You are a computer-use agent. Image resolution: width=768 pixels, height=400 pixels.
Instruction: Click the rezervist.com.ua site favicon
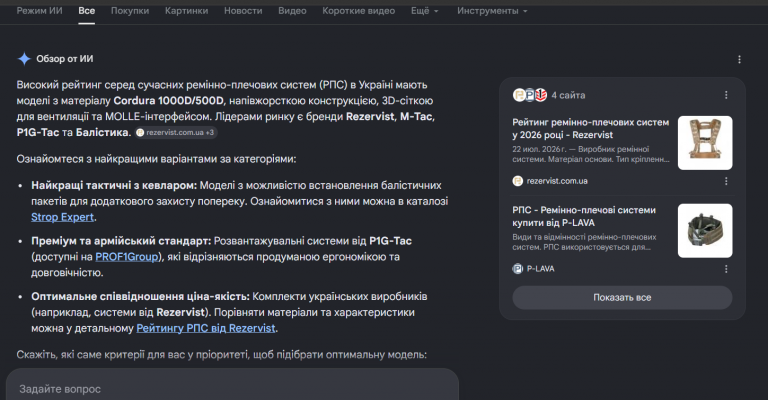pos(518,181)
